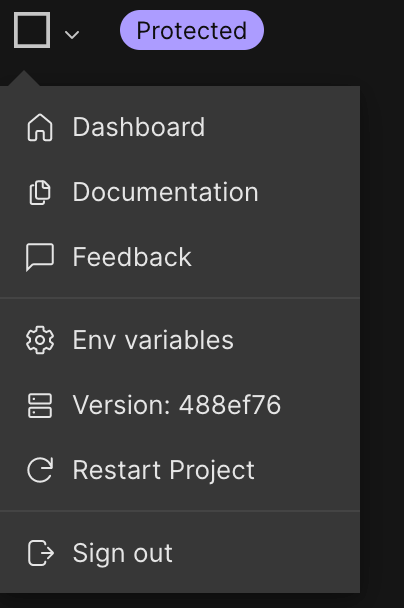Click the pages icon beside Documentation
The image size is (404, 608).
pyautogui.click(x=40, y=192)
